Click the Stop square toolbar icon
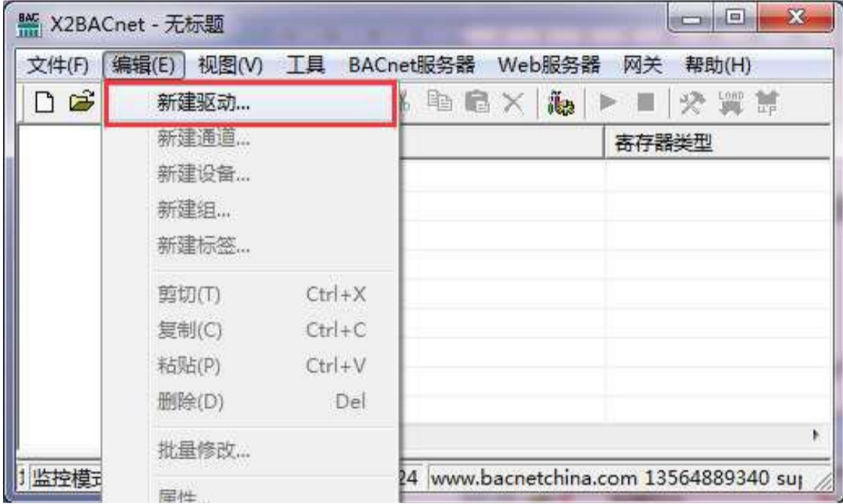843x504 pixels. 646,102
